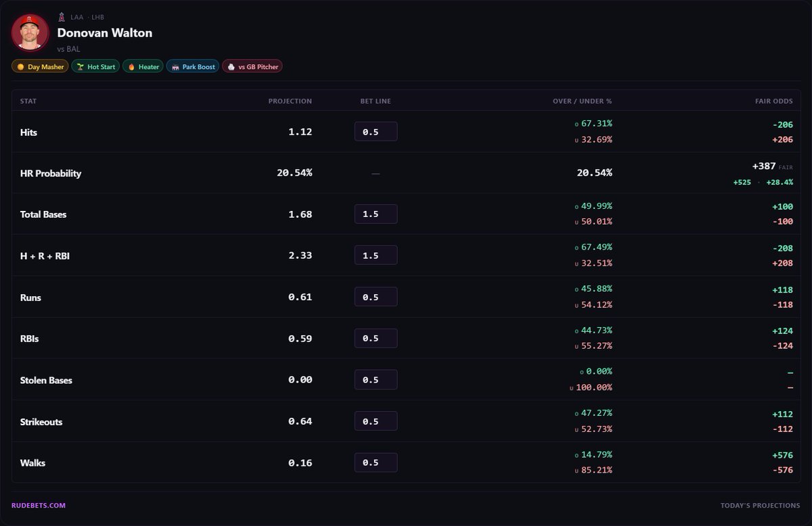The width and height of the screenshot is (812, 526).
Task: Click the Total Bases over 49.99%
Action: 596,206
